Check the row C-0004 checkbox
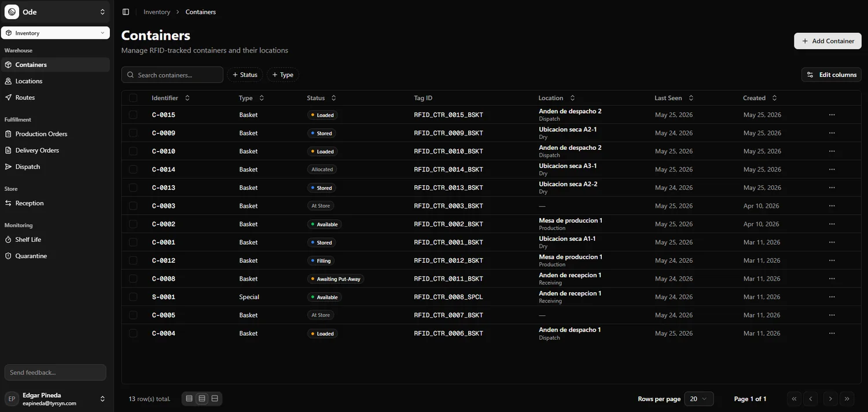This screenshot has width=868, height=412. click(133, 333)
